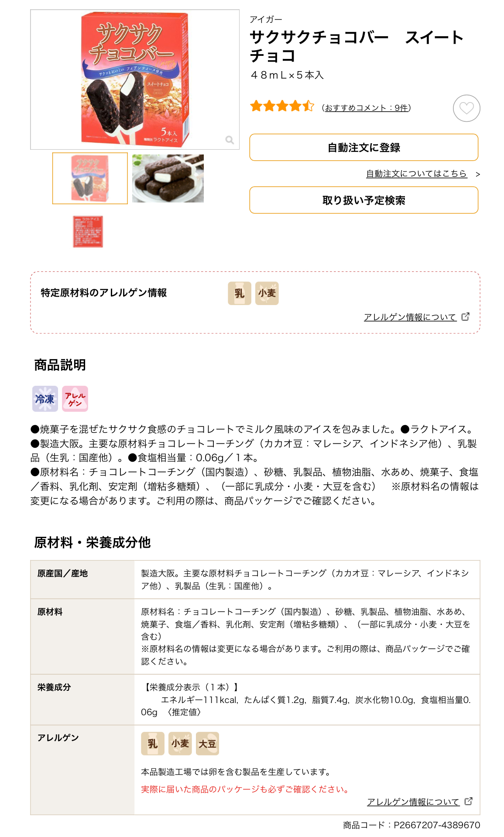Click the 小麦 badge in the アレルゲン table row
The image size is (504, 837).
(x=180, y=744)
